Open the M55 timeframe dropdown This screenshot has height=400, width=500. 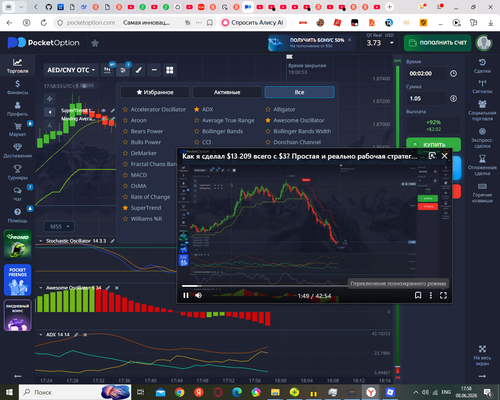pyautogui.click(x=59, y=227)
